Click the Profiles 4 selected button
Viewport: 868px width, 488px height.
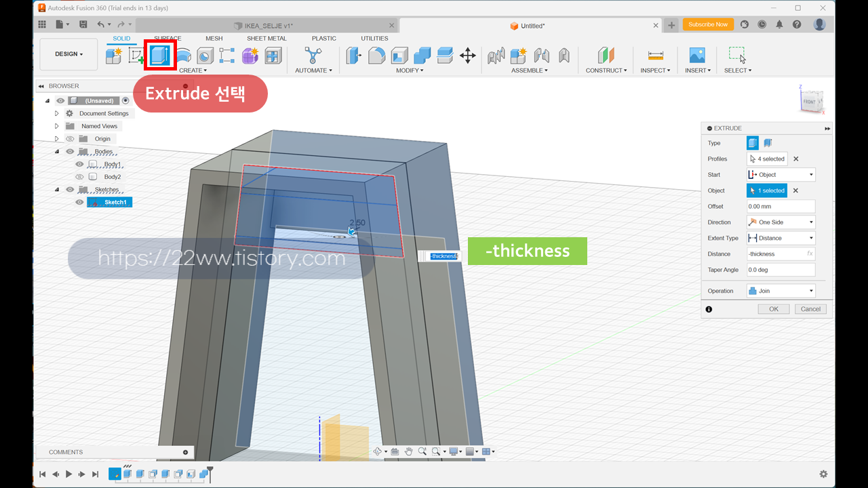(767, 159)
